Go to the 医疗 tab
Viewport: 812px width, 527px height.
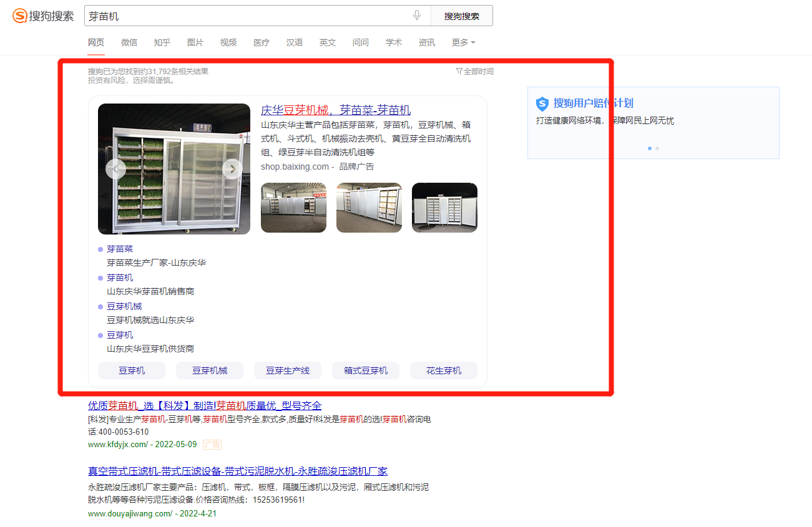tap(262, 42)
